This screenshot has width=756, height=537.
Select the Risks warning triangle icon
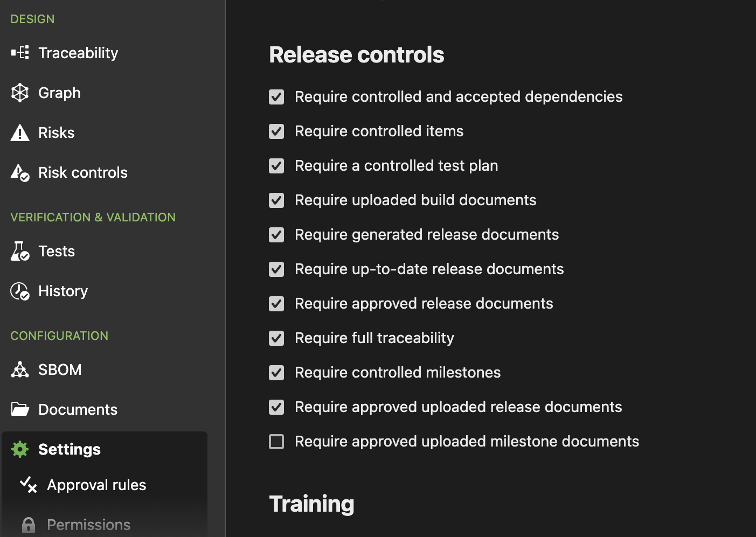(x=20, y=132)
